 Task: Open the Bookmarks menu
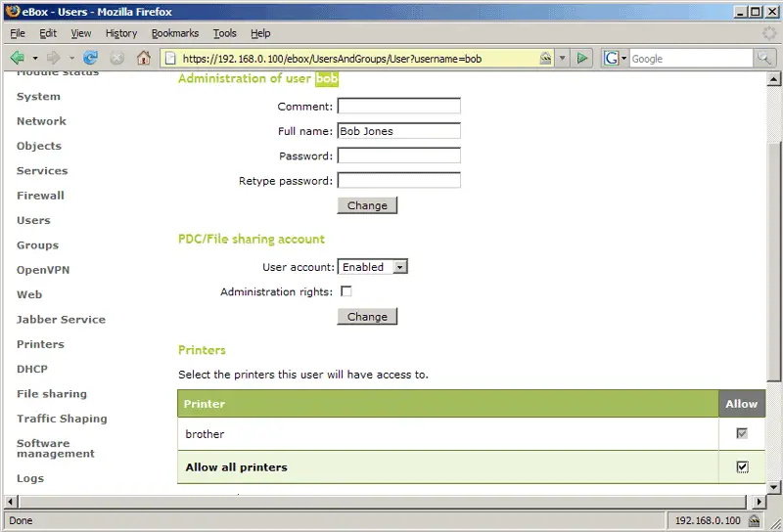[x=175, y=33]
